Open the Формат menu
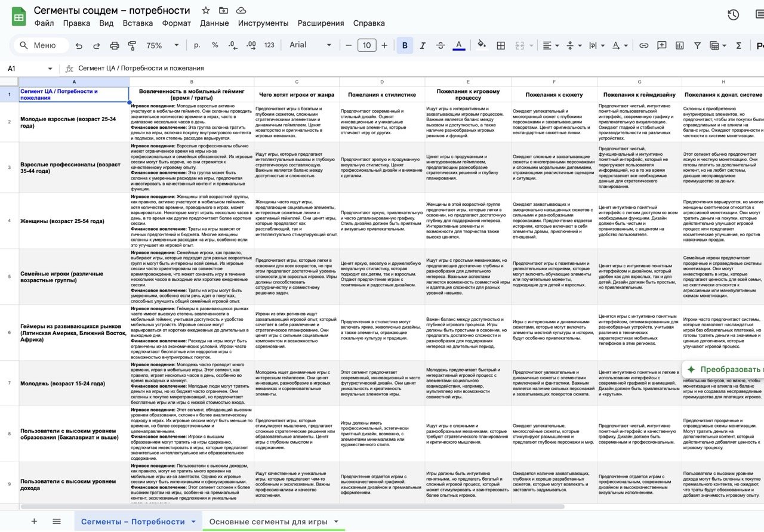764x532 pixels. pos(177,23)
